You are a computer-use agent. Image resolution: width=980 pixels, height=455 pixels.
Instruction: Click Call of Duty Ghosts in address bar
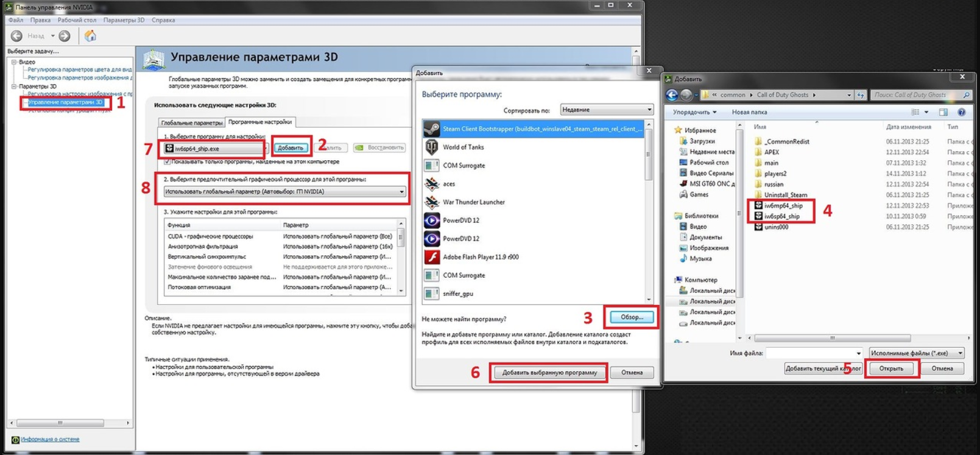[x=782, y=95]
